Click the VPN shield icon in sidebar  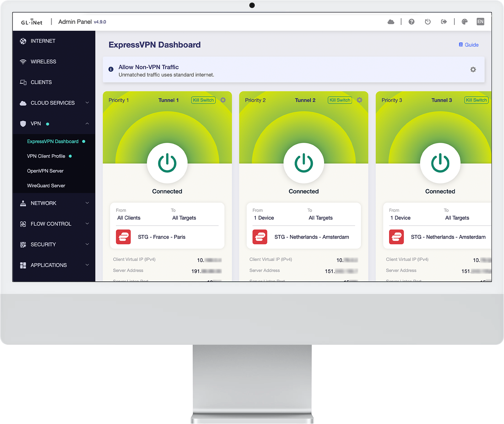[x=23, y=124]
